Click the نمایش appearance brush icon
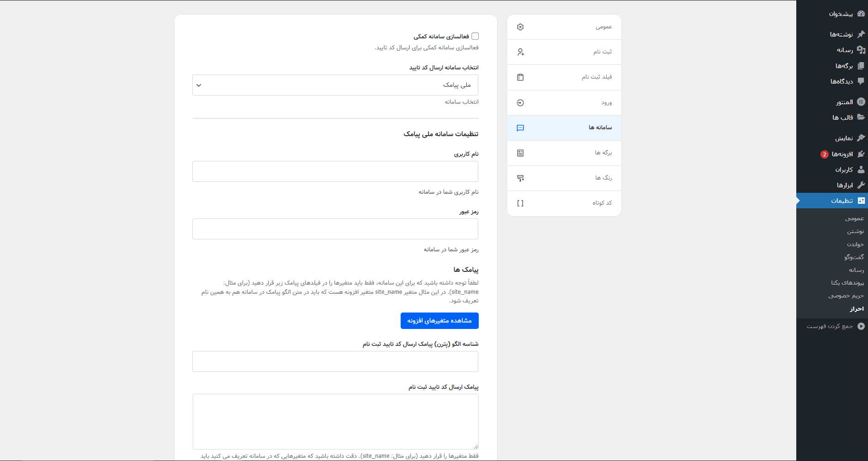The height and width of the screenshot is (461, 868). 861,138
